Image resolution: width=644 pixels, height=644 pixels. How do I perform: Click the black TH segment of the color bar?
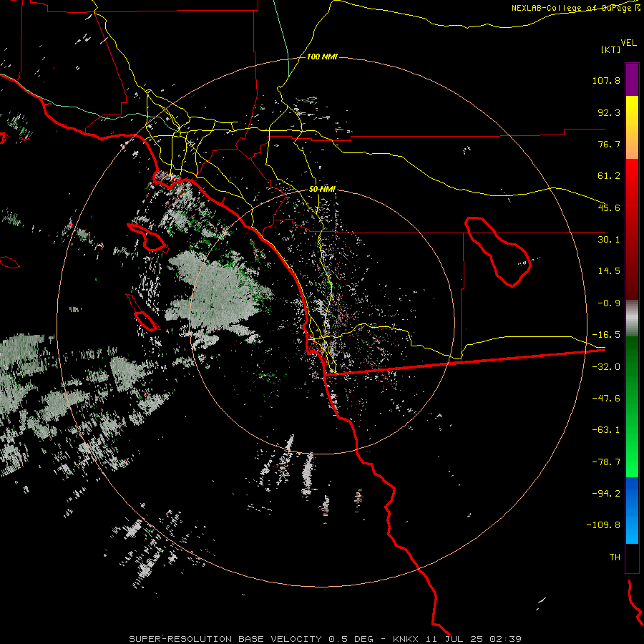click(632, 558)
